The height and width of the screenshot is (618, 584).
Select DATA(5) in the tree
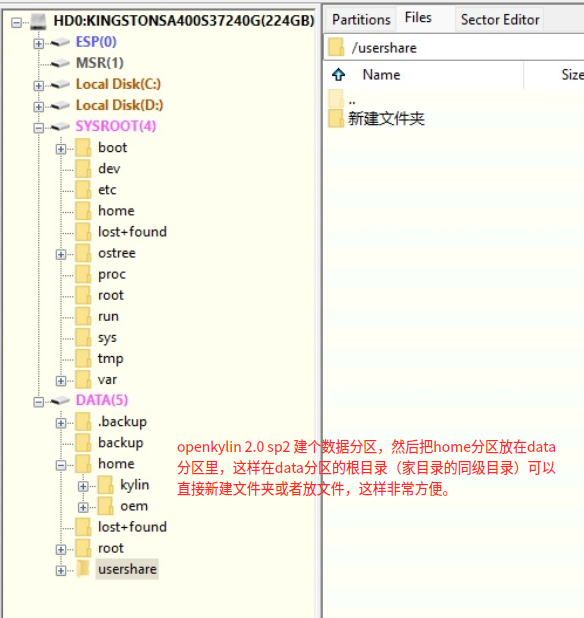pyautogui.click(x=102, y=400)
